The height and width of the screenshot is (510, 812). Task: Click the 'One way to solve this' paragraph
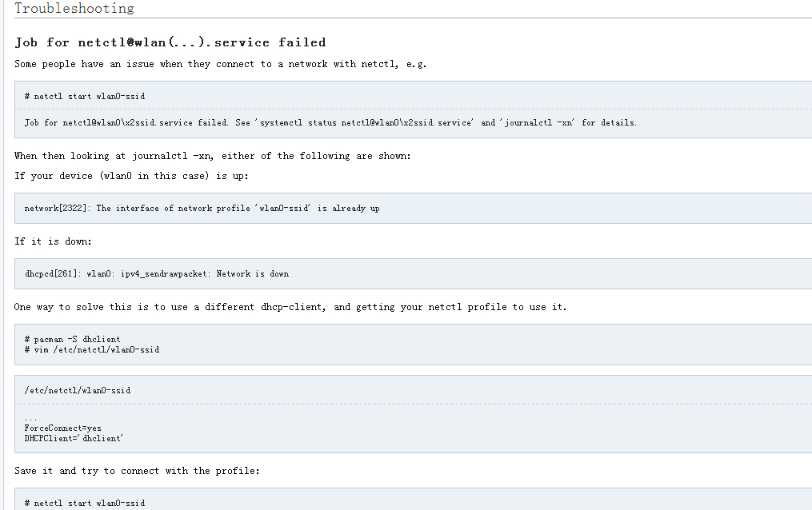coord(290,307)
